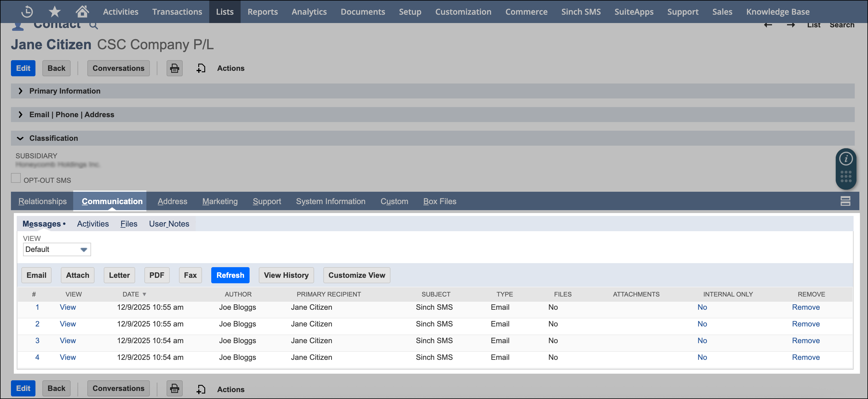This screenshot has width=868, height=399.
Task: Open the SuiteApps menu
Action: pos(634,12)
